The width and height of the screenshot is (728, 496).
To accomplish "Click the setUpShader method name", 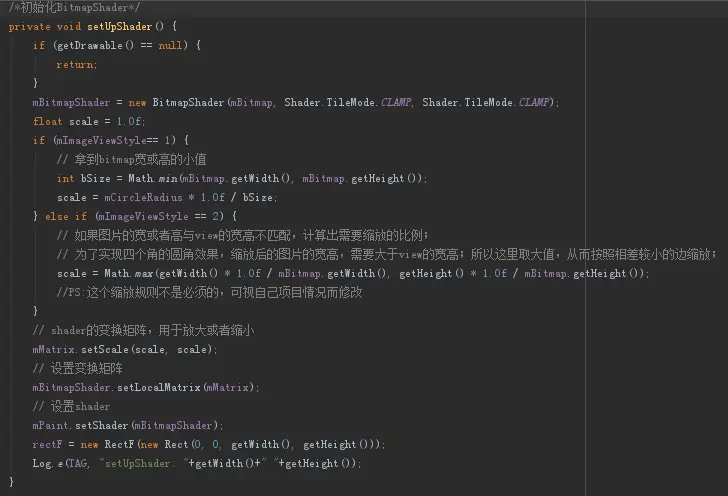I will pos(120,26).
